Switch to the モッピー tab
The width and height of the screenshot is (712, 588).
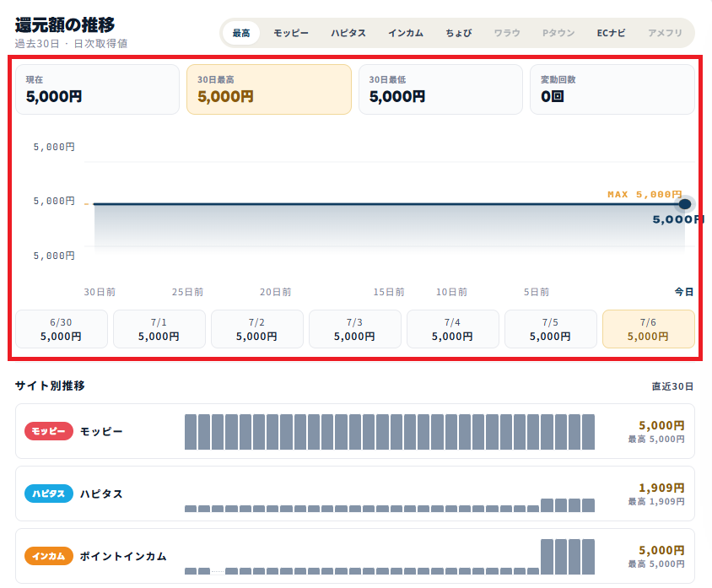(290, 33)
